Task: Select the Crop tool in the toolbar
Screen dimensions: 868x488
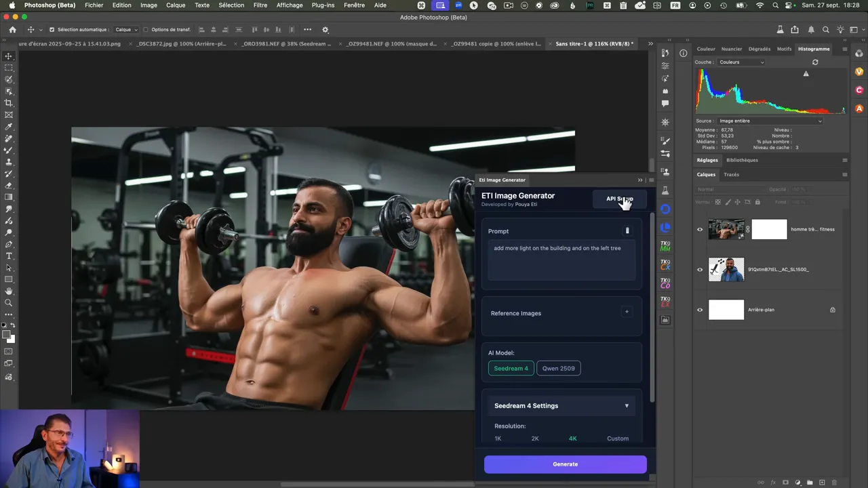Action: (9, 103)
